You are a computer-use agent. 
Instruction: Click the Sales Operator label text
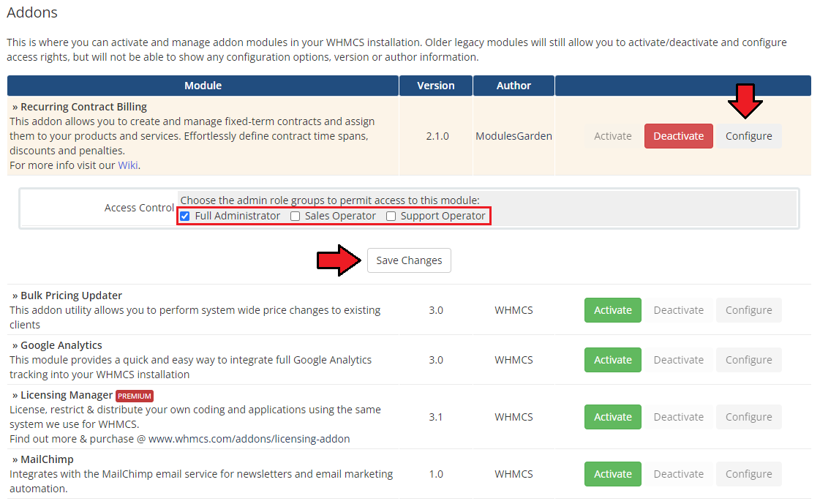click(340, 216)
